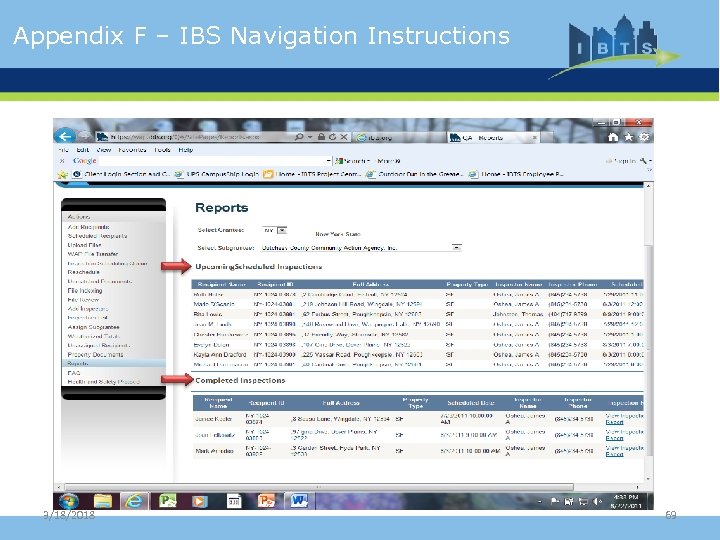Image resolution: width=720 pixels, height=540 pixels.
Task: Open the Tools menu
Action: point(162,150)
